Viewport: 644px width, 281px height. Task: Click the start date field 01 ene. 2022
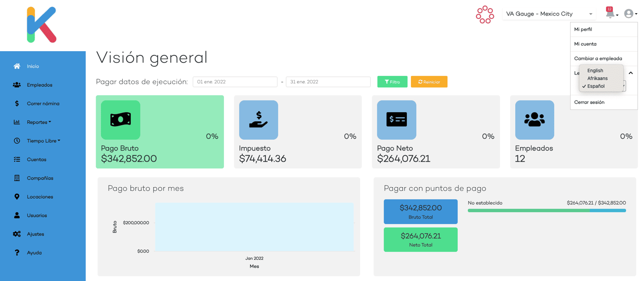point(235,82)
